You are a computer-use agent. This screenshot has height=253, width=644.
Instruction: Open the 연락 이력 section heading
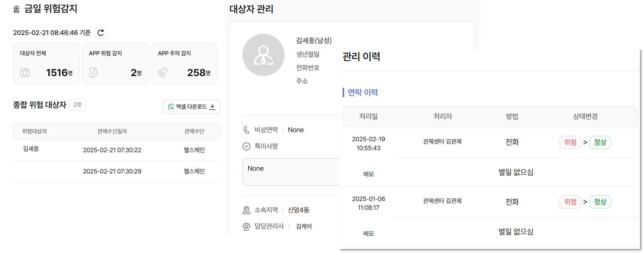363,92
